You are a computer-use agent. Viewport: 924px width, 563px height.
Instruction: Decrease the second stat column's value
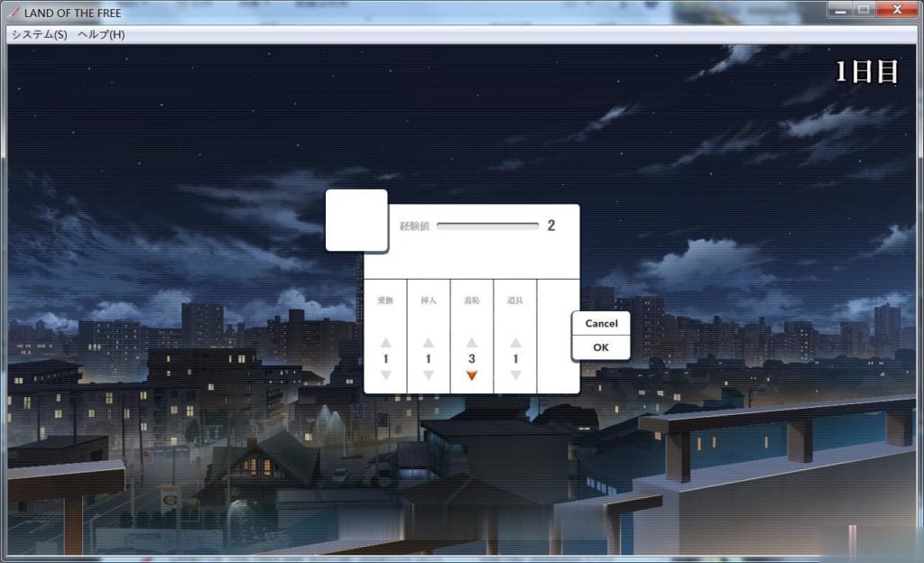point(429,375)
